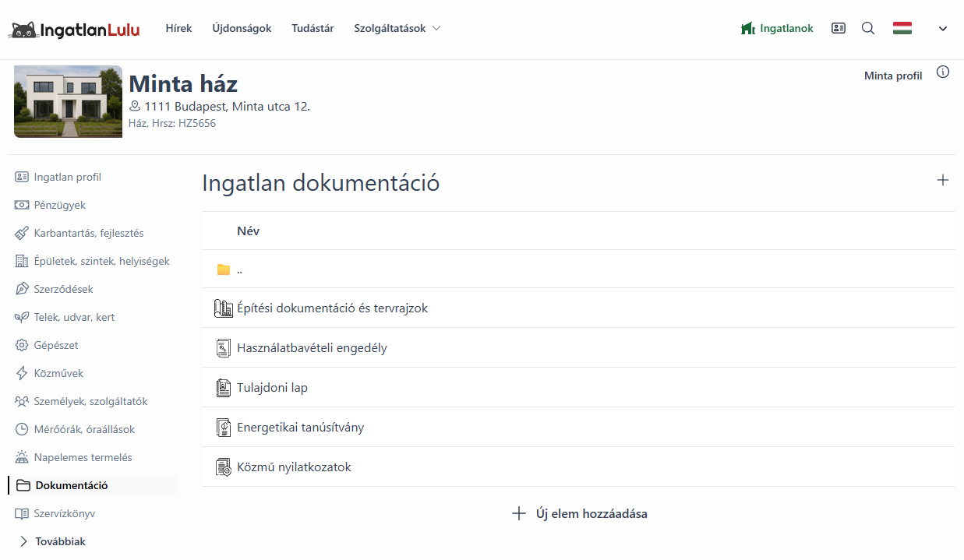Screen dimensions: 964x560
Task: Open the parent folder '..' row
Action: (578, 269)
